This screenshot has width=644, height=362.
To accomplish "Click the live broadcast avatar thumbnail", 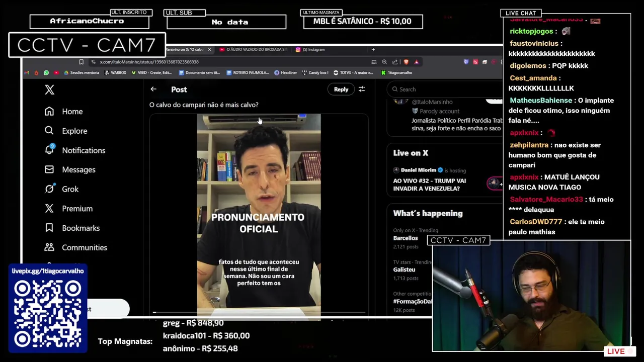I will (494, 183).
